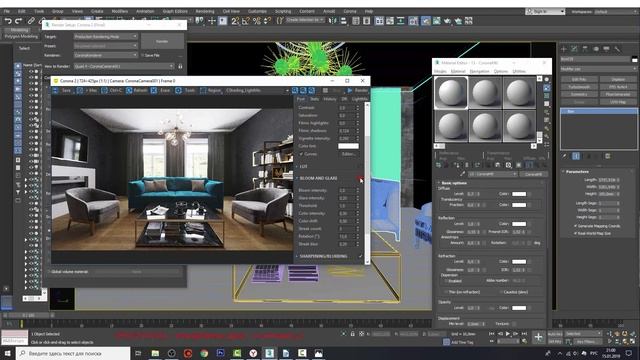Click lock icon next to View to Render
Image resolution: width=640 pixels, height=360 pixels.
coord(180,66)
